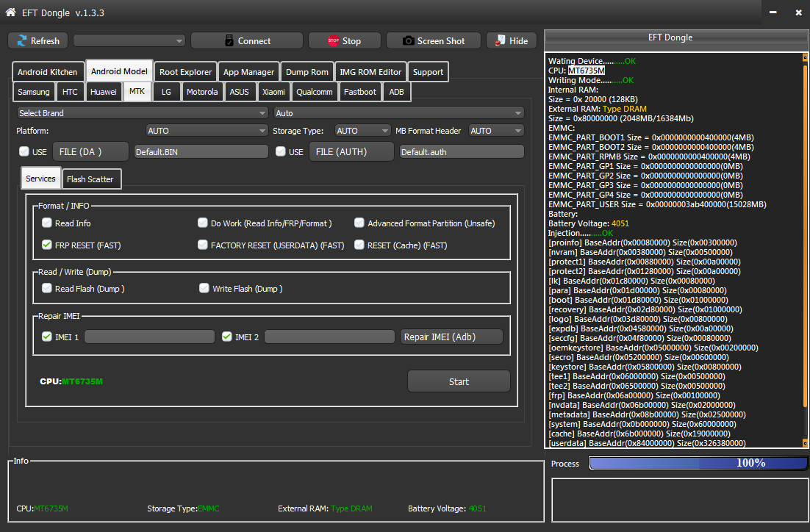The image size is (810, 532).
Task: Click the red Stop sign icon
Action: 334,41
